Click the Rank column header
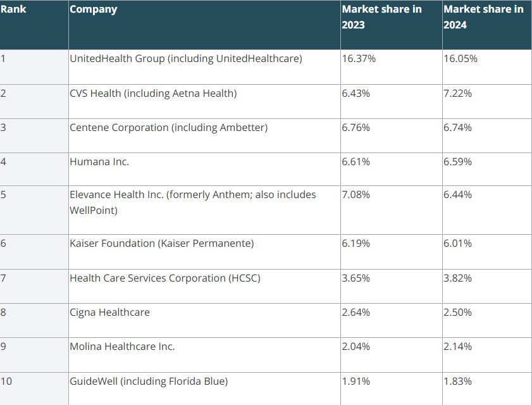 click(14, 9)
